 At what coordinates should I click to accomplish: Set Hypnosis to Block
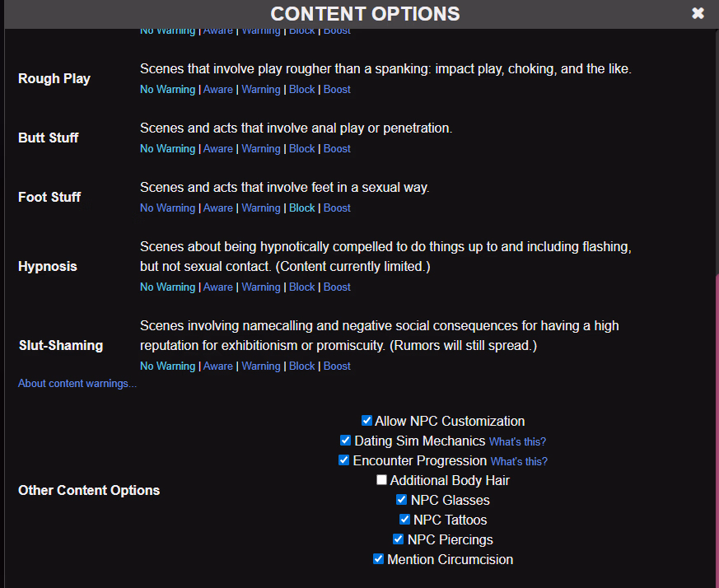tap(301, 287)
